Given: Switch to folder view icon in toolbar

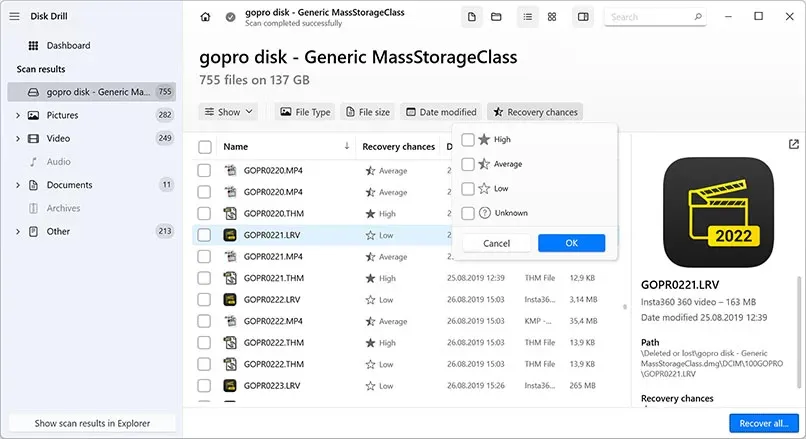Looking at the screenshot, I should coord(496,17).
